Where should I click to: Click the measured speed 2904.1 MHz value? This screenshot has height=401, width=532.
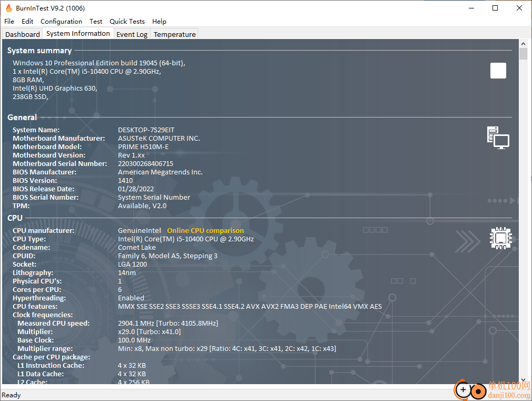[168, 323]
